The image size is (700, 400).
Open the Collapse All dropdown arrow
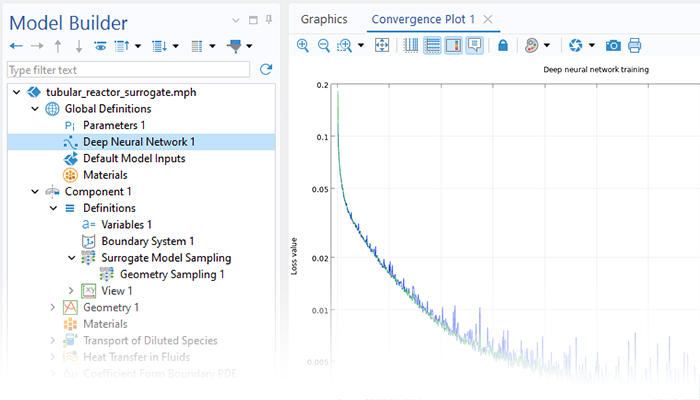pos(138,46)
